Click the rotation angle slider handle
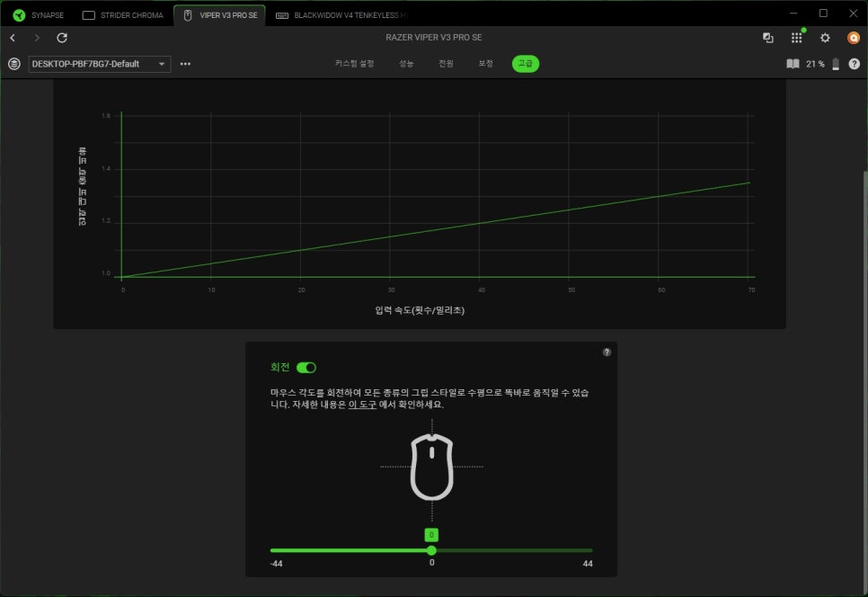This screenshot has height=597, width=868. pyautogui.click(x=431, y=550)
